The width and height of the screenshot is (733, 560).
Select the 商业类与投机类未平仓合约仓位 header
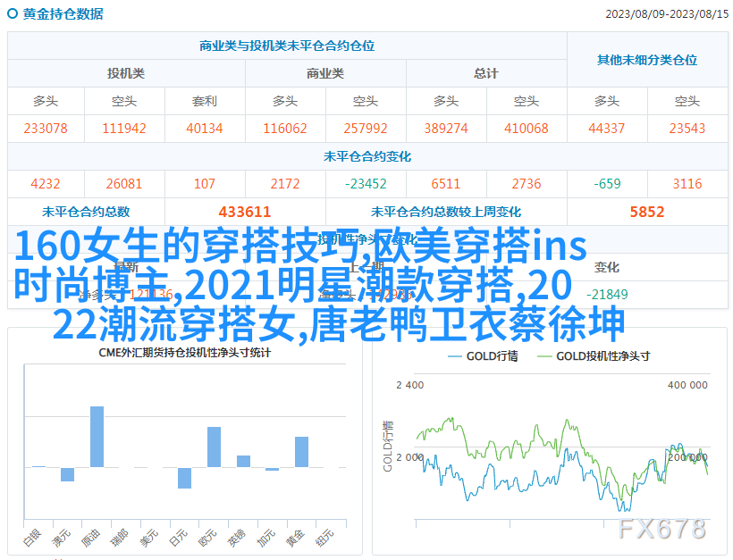(x=287, y=46)
